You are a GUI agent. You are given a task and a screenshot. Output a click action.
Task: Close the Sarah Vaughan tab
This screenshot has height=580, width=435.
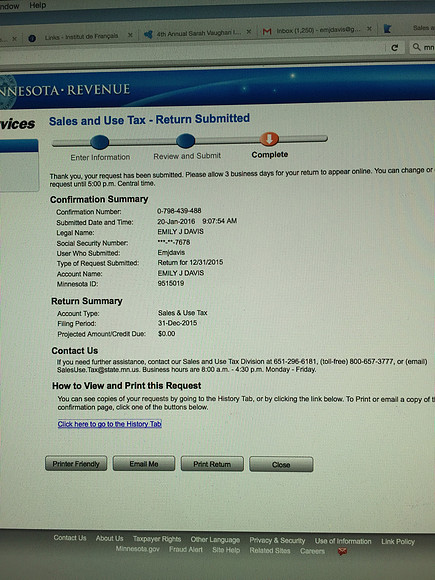point(249,32)
